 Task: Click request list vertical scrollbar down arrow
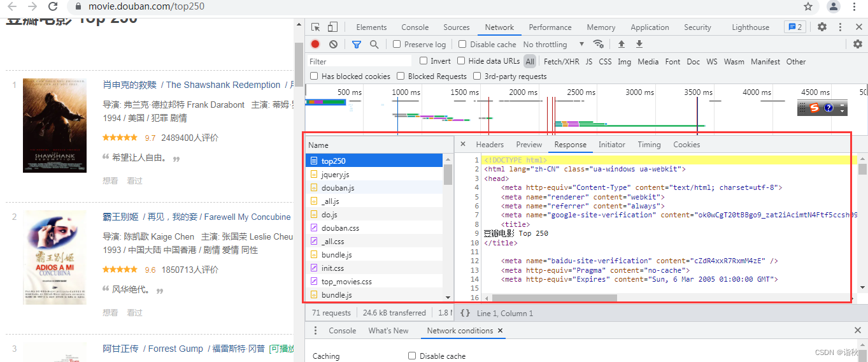click(x=448, y=298)
